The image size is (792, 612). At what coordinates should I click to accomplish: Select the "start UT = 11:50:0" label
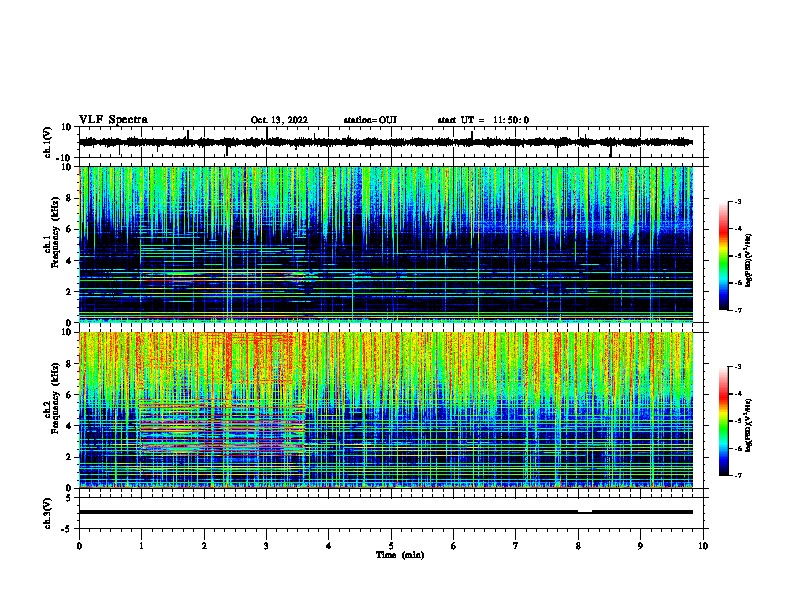(483, 120)
